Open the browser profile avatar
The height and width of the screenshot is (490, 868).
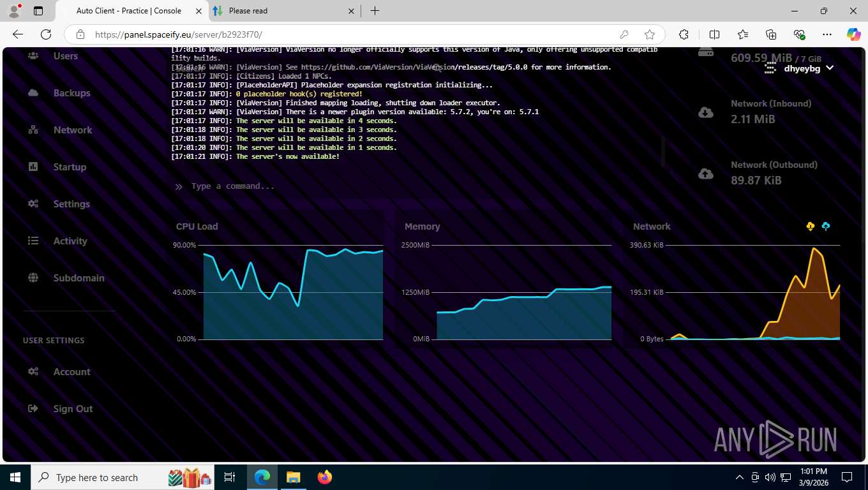pos(14,11)
